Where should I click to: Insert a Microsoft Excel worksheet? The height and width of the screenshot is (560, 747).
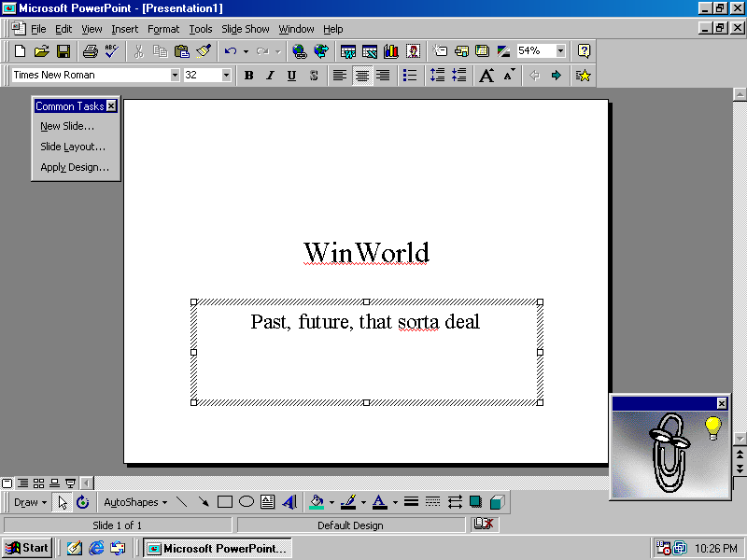click(370, 51)
